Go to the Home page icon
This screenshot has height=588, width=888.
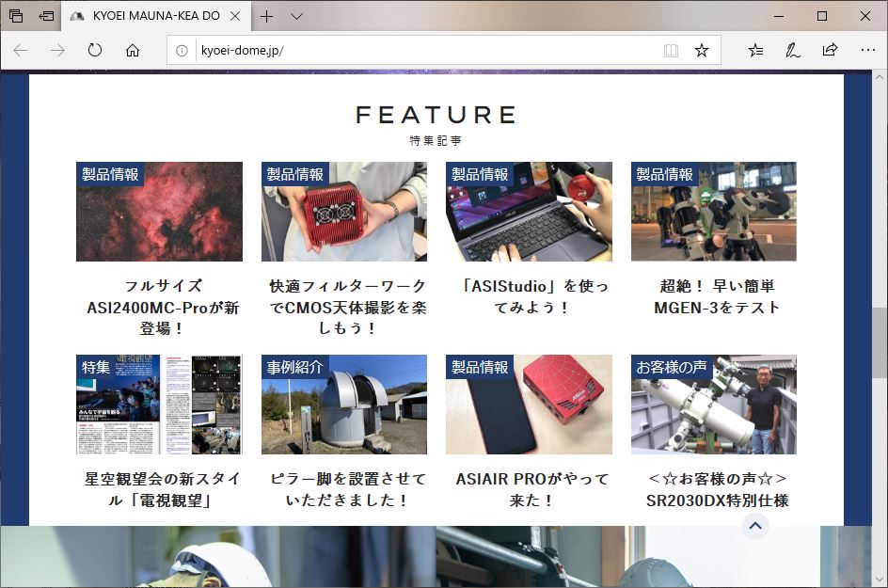133,51
